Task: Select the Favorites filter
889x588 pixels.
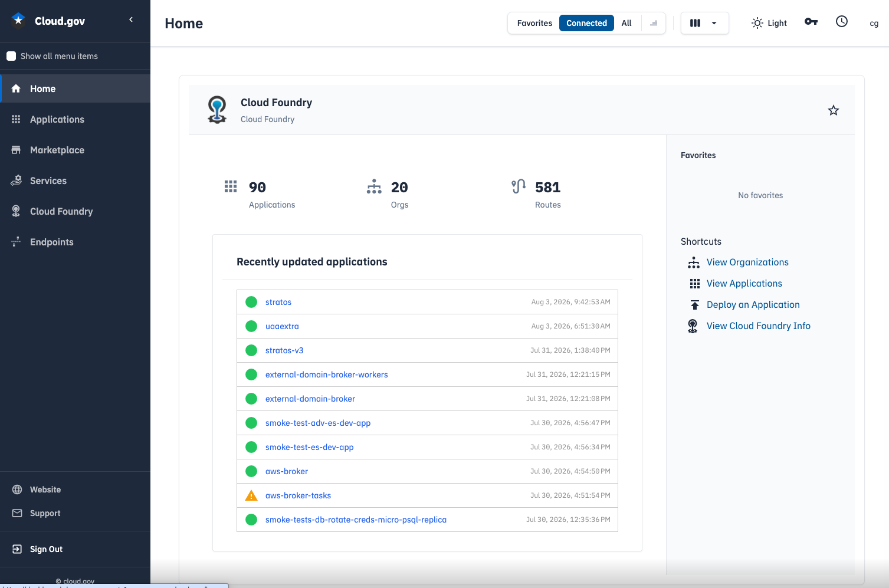Action: tap(534, 23)
